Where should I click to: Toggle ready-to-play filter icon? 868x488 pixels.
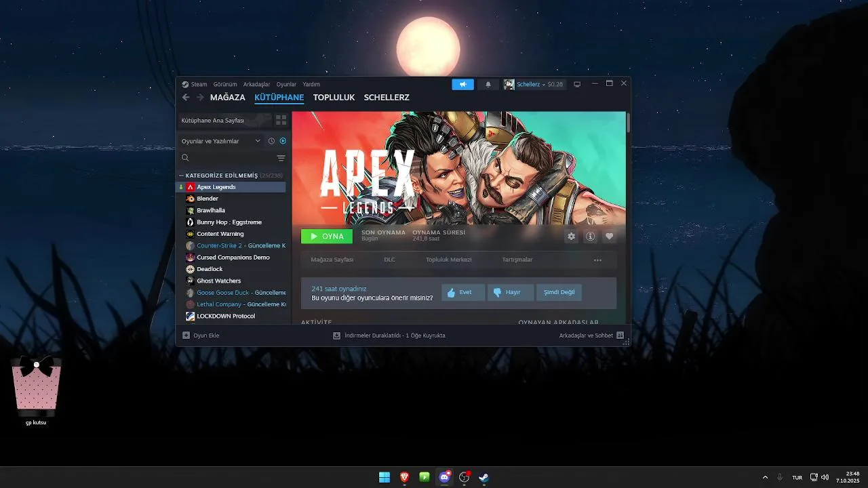click(x=283, y=141)
